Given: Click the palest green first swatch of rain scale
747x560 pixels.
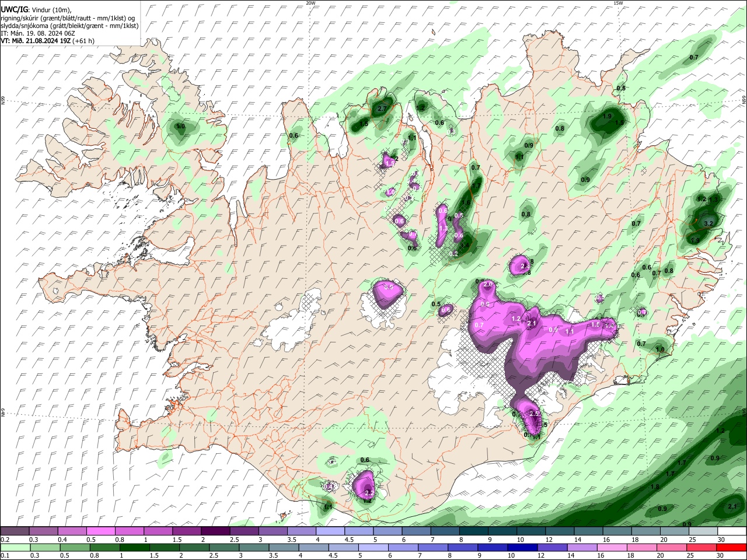Looking at the screenshot, I should coord(15,548).
